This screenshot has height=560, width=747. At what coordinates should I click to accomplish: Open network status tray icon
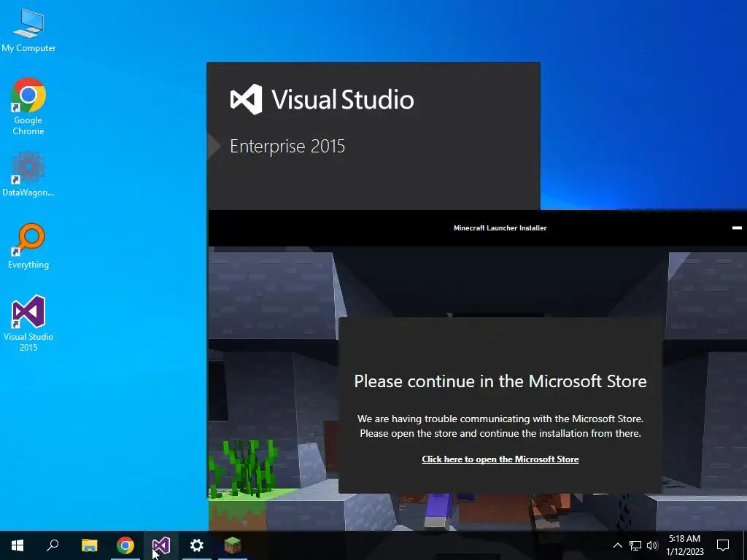pyautogui.click(x=635, y=545)
